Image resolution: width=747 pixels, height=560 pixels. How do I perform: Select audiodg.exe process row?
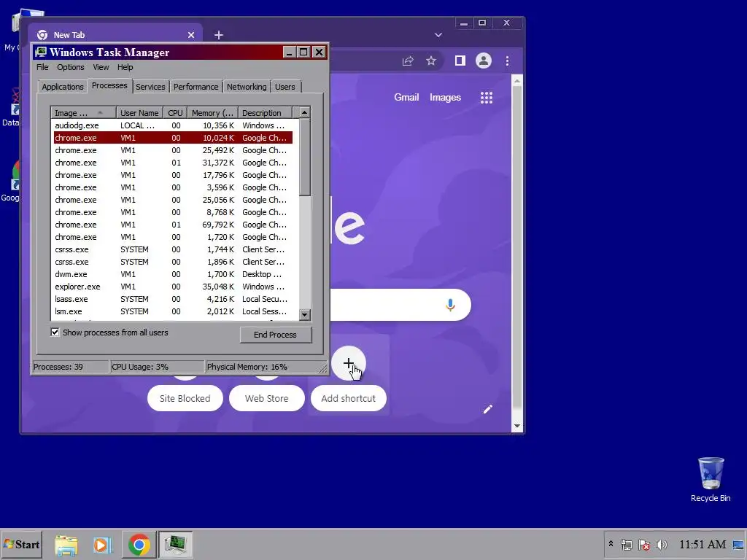point(172,125)
